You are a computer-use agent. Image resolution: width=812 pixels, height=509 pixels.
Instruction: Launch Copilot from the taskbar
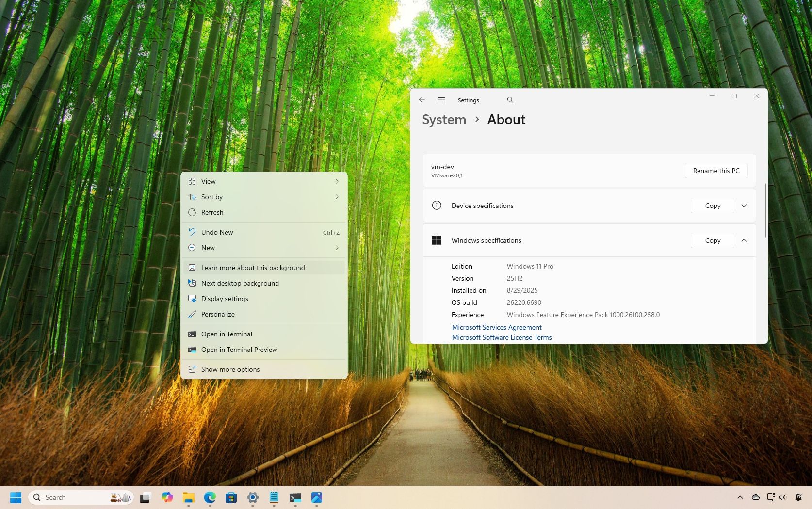[x=167, y=497]
